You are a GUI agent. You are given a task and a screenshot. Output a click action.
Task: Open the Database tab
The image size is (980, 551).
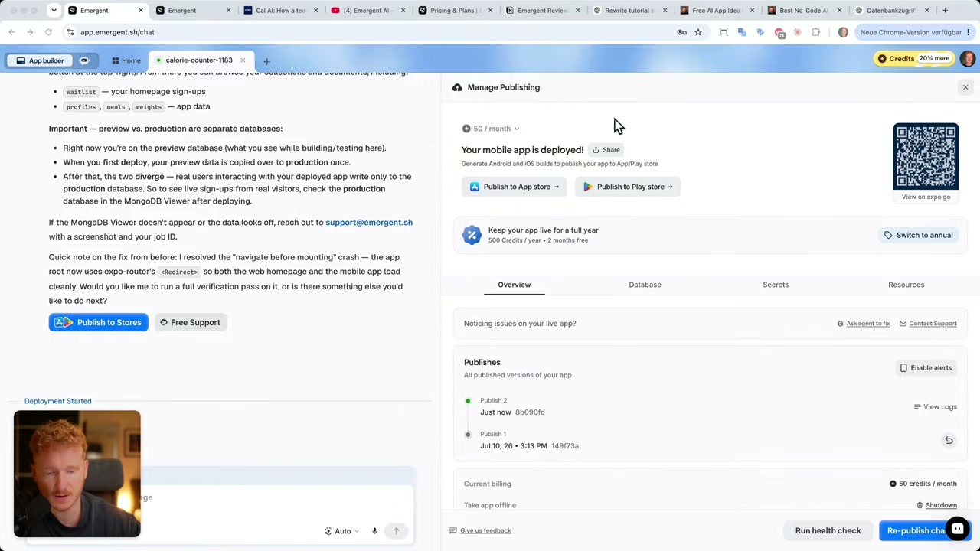(x=645, y=285)
